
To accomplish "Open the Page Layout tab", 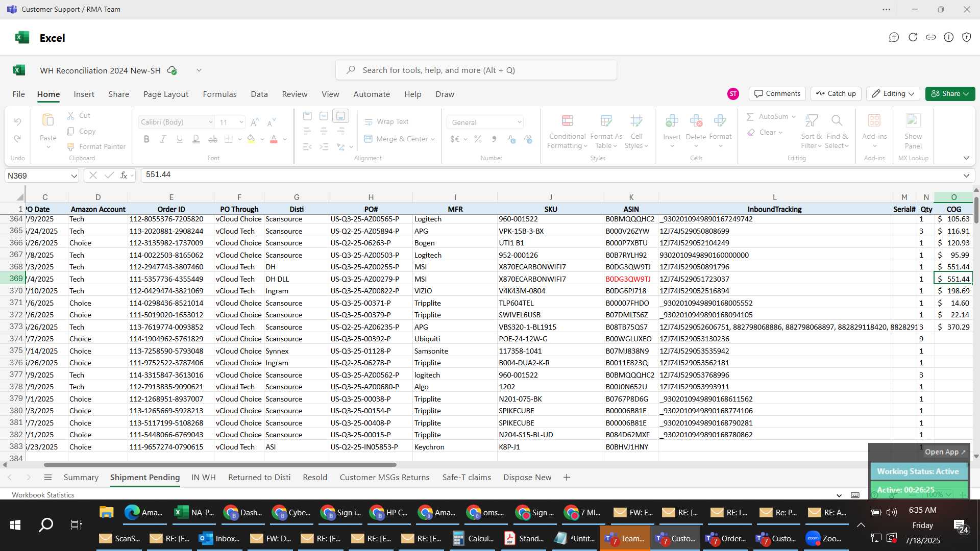I will tap(166, 94).
